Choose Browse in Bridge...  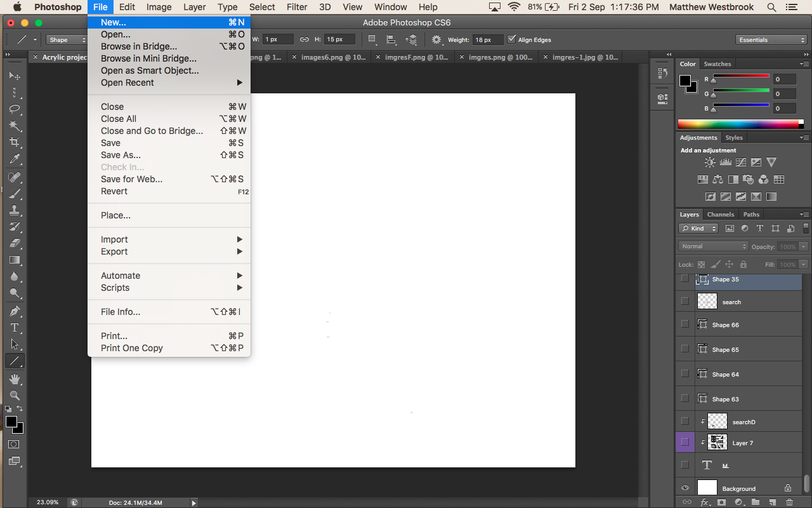pos(169,46)
